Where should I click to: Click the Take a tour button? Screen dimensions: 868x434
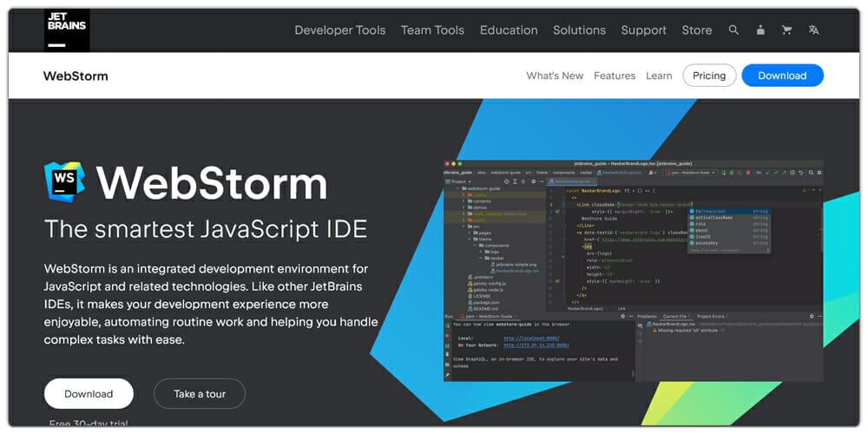[x=200, y=393]
